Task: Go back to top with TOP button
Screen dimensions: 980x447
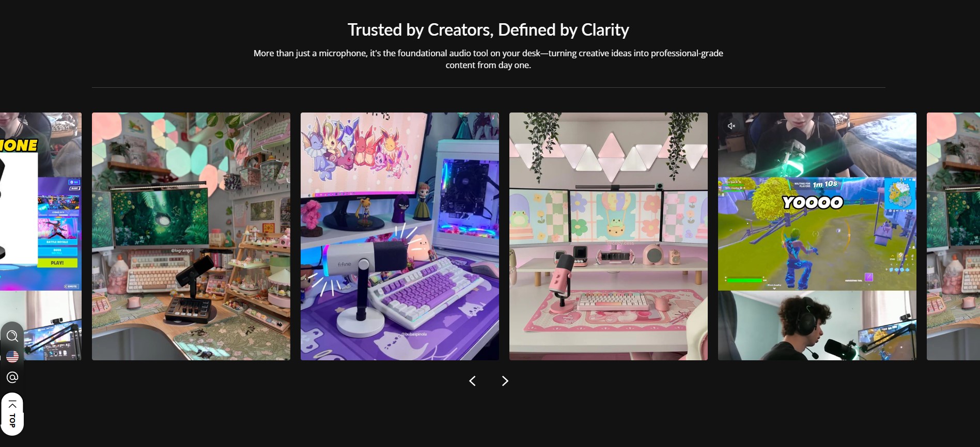Action: pyautogui.click(x=12, y=414)
